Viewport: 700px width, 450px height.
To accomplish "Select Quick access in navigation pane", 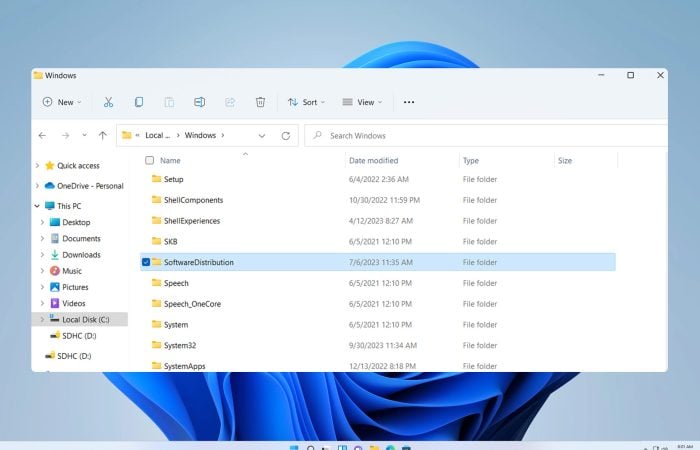I will 78,166.
